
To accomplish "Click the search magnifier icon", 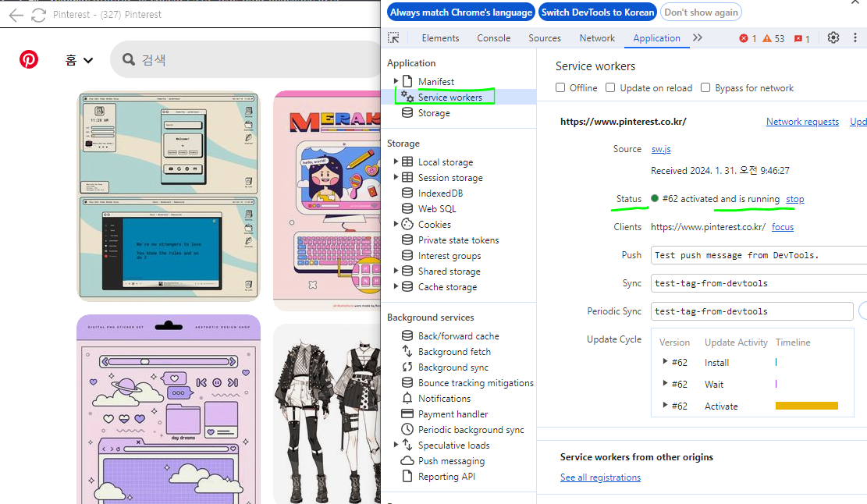I will tap(129, 59).
